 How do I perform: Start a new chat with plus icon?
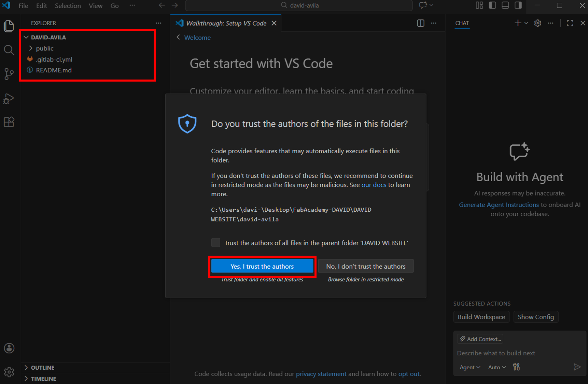pyautogui.click(x=518, y=23)
